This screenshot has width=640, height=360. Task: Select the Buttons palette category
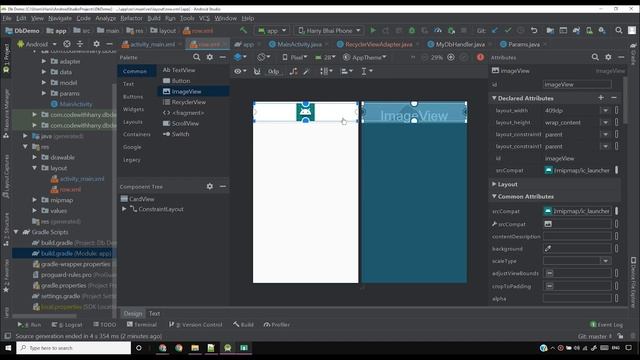(x=133, y=97)
